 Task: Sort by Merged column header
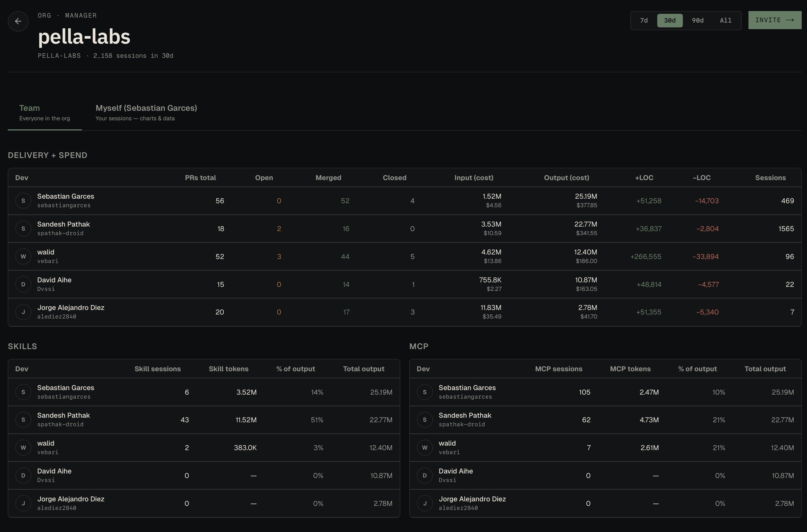(328, 177)
